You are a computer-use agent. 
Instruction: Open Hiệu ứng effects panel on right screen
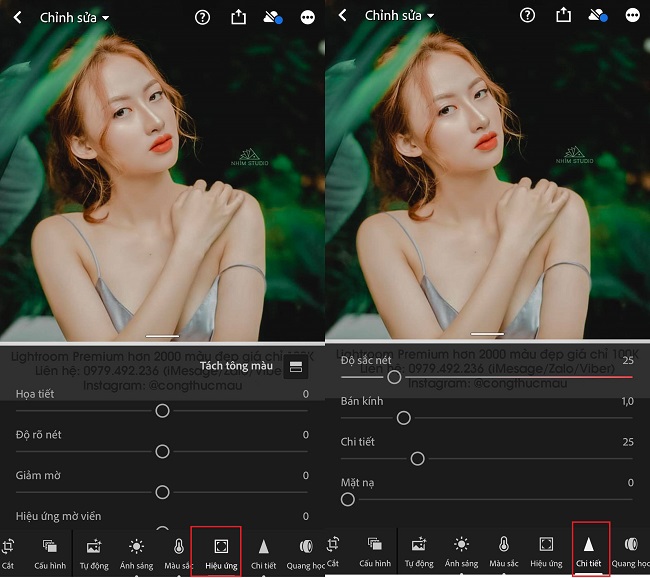[546, 551]
